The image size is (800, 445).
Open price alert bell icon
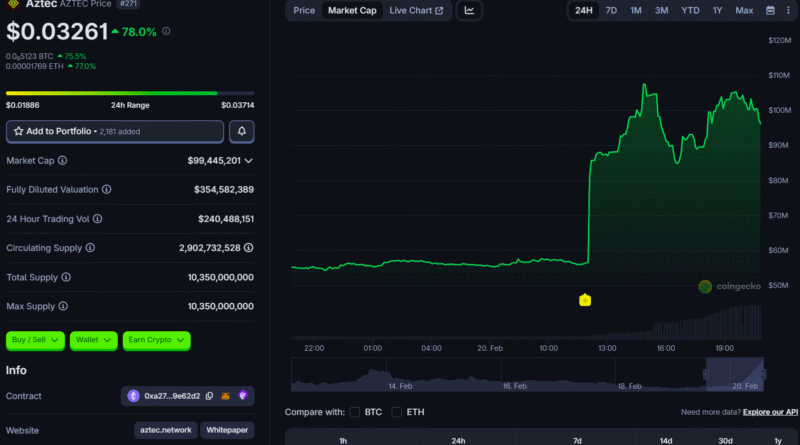click(241, 131)
